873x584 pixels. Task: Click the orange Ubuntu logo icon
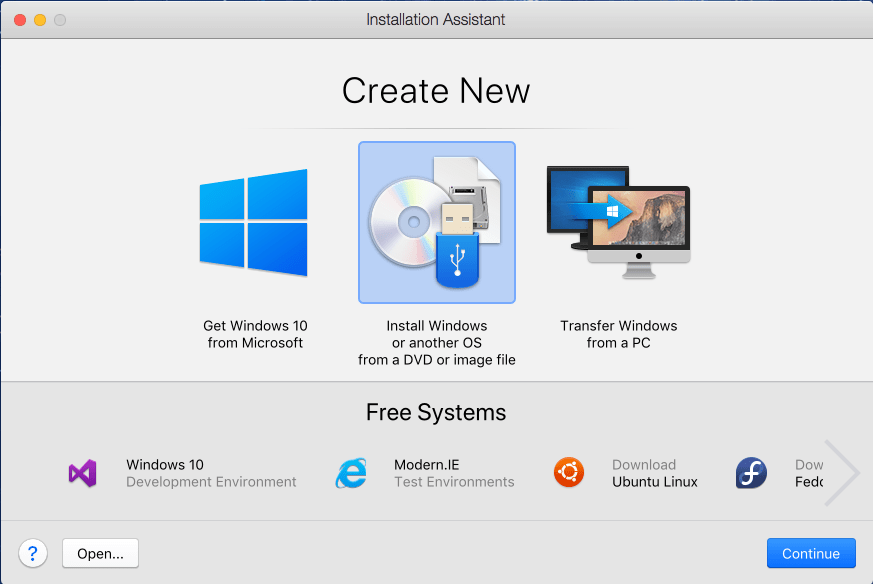(569, 472)
